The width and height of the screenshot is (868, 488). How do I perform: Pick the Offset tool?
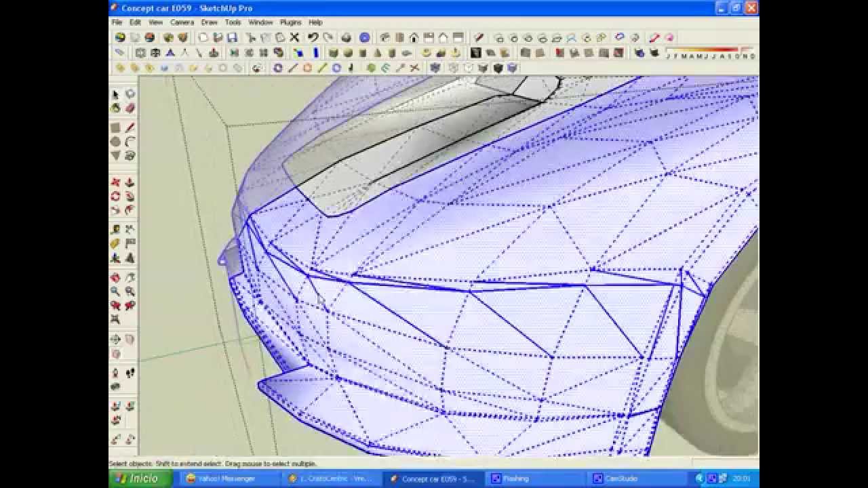130,209
